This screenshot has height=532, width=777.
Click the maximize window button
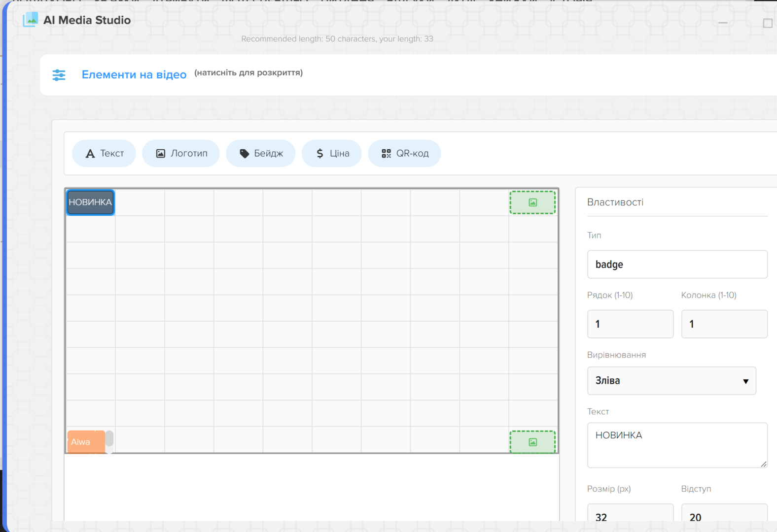(768, 23)
